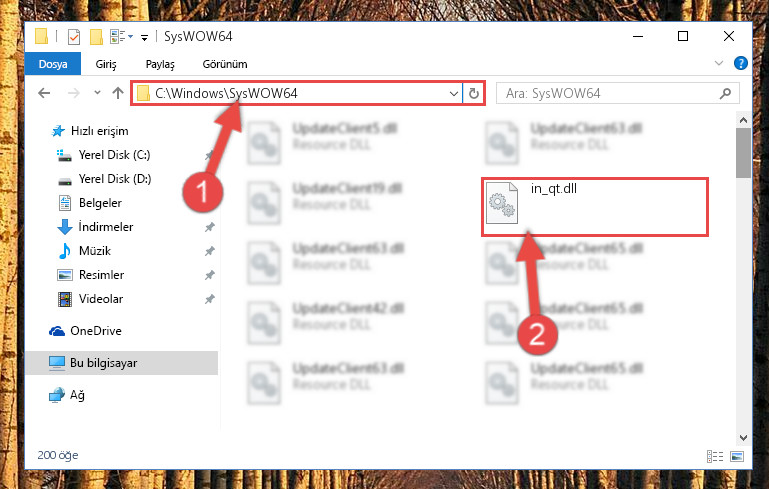Image resolution: width=769 pixels, height=489 pixels.
Task: Open İndirmeler in quick access
Action: coord(105,227)
